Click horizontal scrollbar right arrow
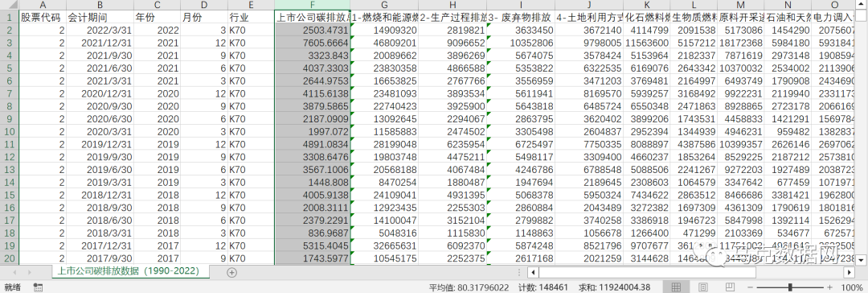Viewport: 868px width, 293px height. 849,272
